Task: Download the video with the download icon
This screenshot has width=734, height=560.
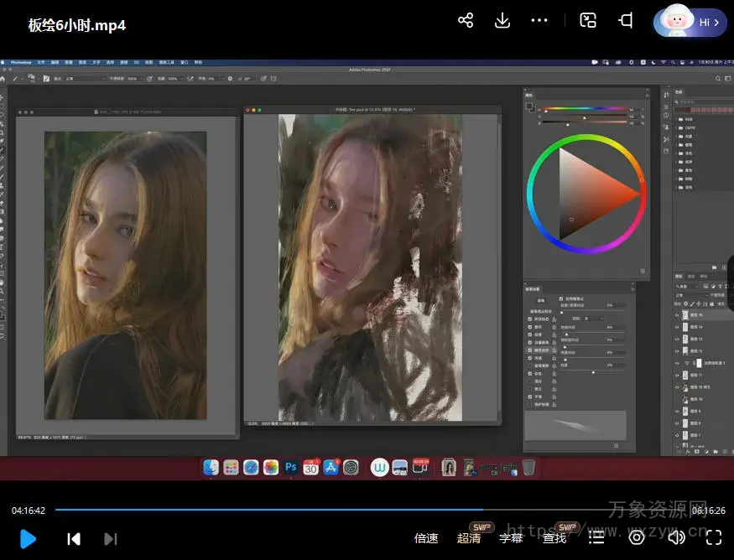Action: 502,21
